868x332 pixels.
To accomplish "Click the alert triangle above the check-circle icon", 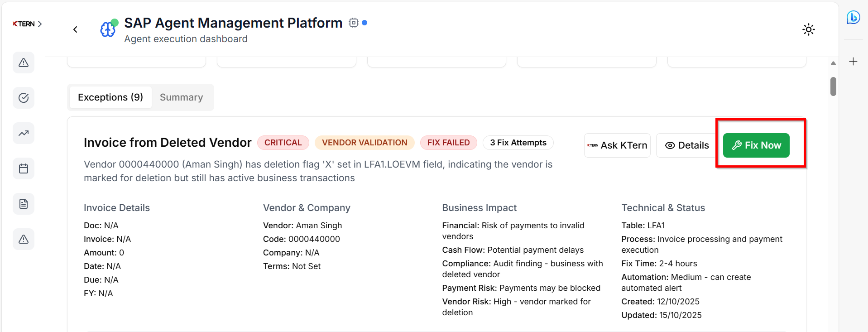I will coord(24,63).
